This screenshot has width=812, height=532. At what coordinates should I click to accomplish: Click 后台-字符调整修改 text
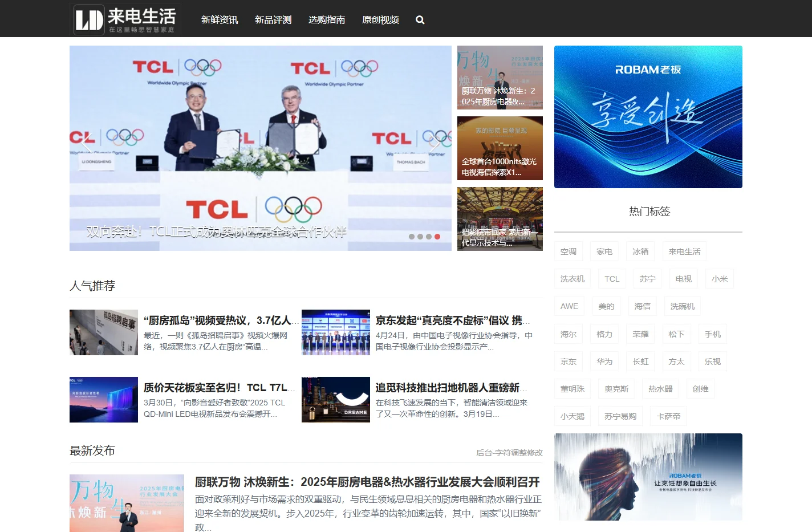pyautogui.click(x=509, y=453)
